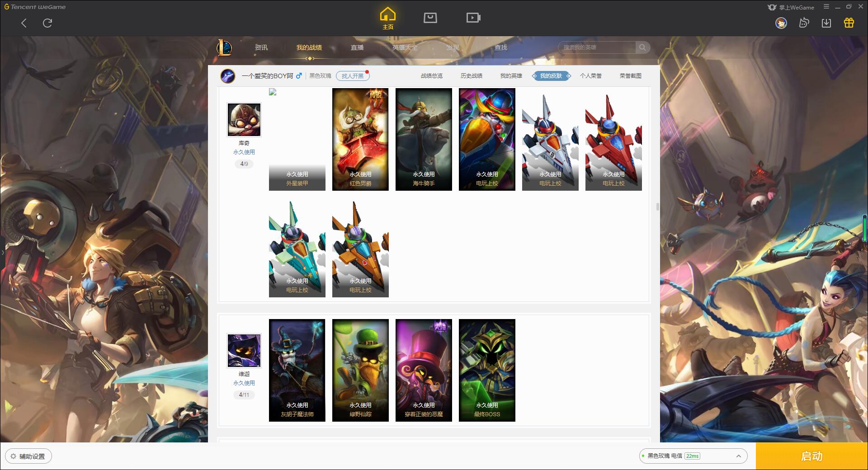
Task: Open the home page icon 主页
Action: pos(388,19)
